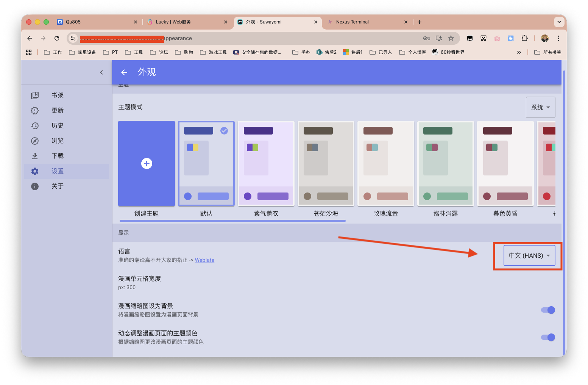Screen dimensions: 588x385
Task: Click the plus icon to create a theme
Action: click(x=147, y=163)
